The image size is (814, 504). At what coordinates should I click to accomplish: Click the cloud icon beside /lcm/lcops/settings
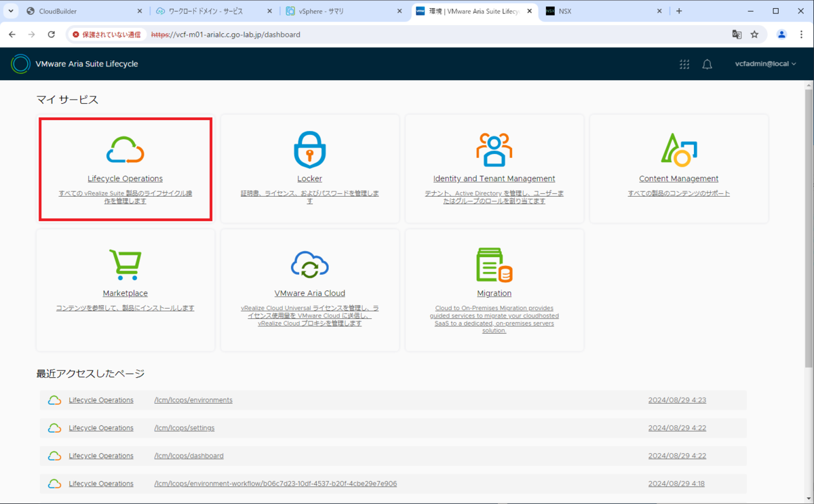54,428
